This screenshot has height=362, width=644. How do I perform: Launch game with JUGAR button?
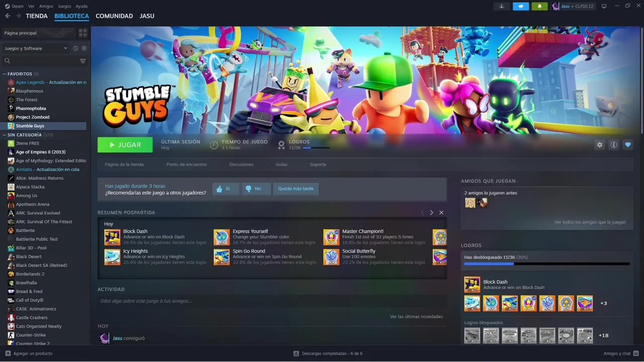click(x=125, y=145)
